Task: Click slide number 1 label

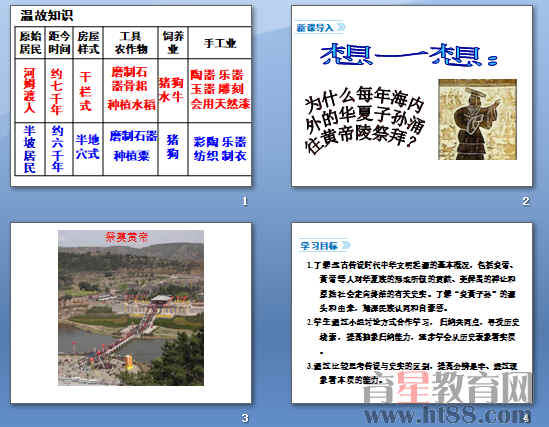Action: click(245, 201)
